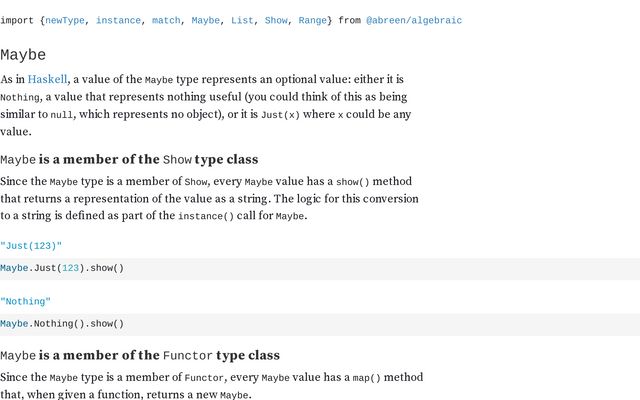Screen dimensions: 640x400
Task: Click the List import link
Action: (x=242, y=20)
